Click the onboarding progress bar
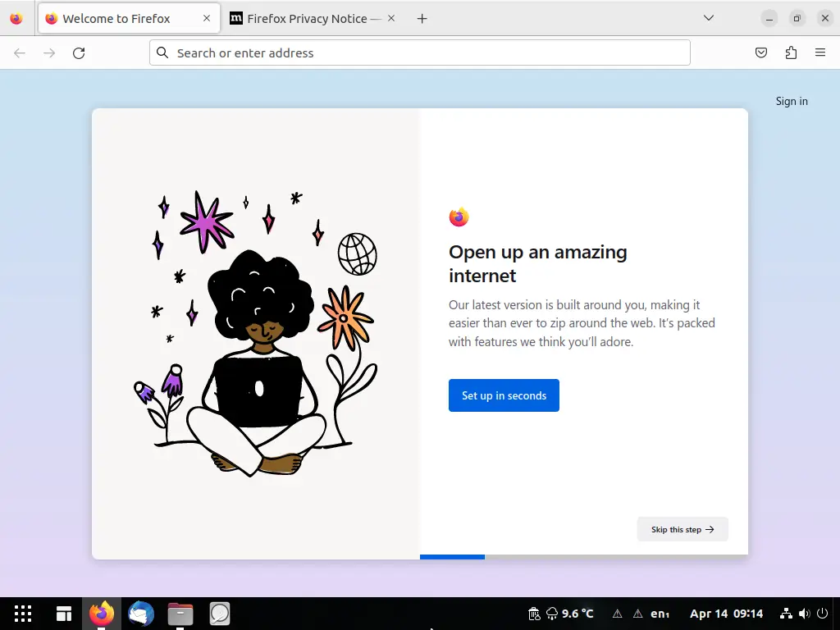Screen dimensions: 840x630 (584, 557)
